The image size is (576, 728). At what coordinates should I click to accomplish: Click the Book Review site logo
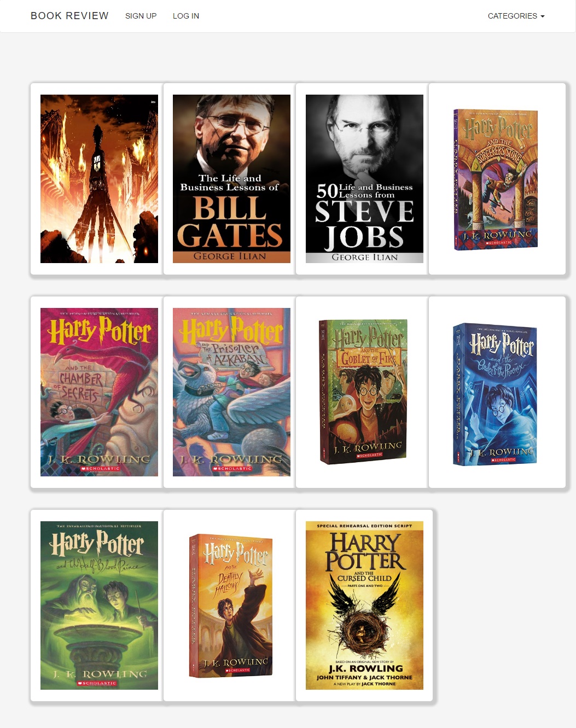click(69, 16)
